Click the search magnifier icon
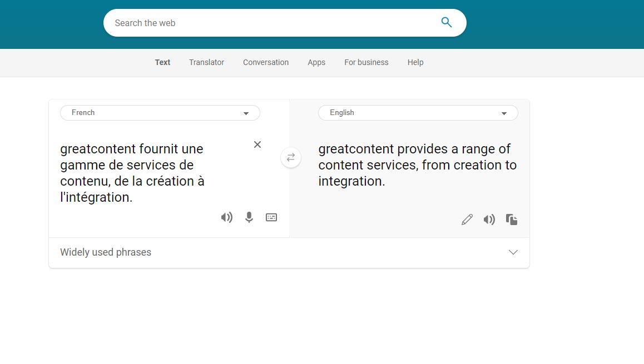 (447, 23)
